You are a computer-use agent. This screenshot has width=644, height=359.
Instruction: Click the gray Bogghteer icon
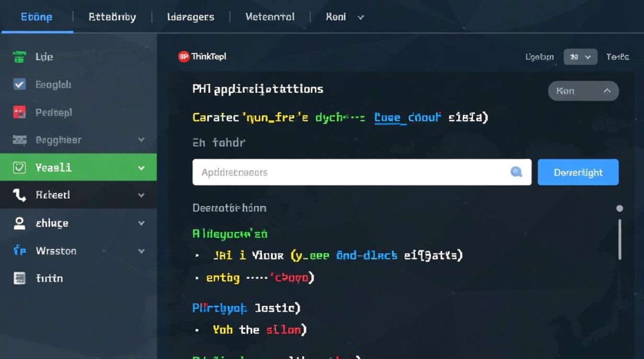coord(19,140)
